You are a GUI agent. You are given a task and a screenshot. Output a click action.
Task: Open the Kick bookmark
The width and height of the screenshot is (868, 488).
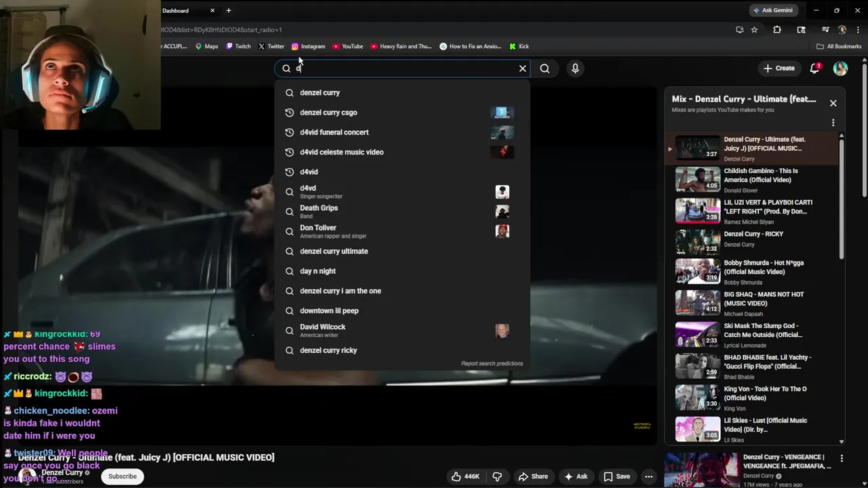click(519, 47)
